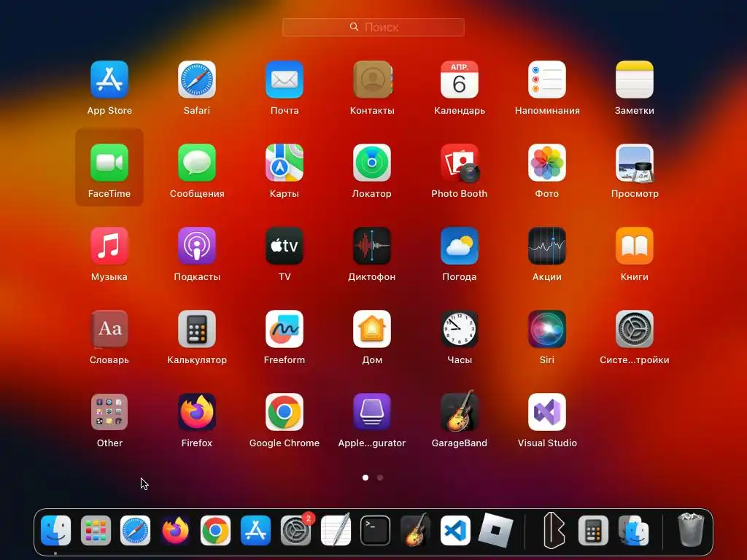
Task: Click the Поиск search field
Action: click(373, 27)
